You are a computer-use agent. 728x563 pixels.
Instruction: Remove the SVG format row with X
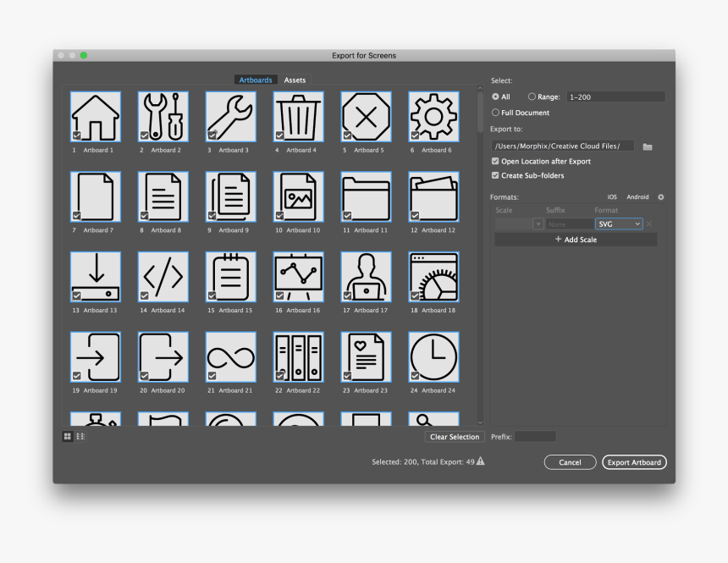click(649, 224)
